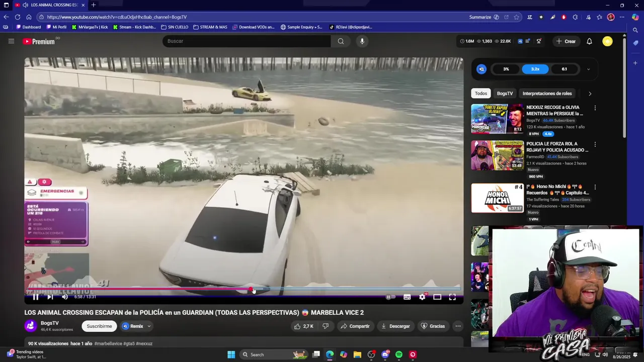Open options menu for Hono No Michi video
644x362 pixels.
click(595, 187)
